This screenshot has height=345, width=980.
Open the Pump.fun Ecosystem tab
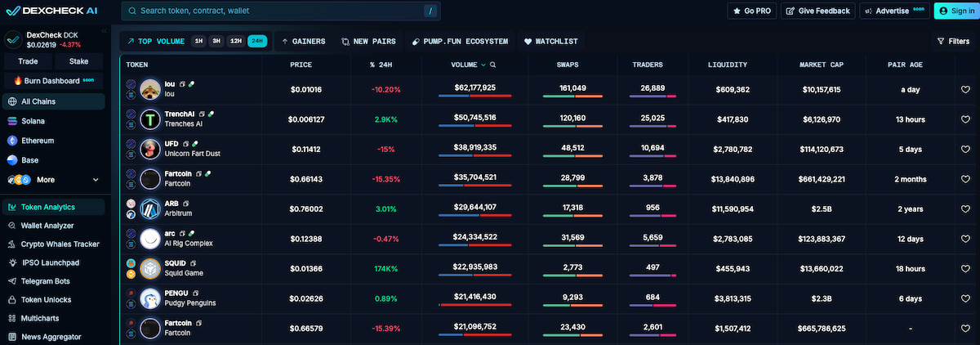(x=460, y=41)
